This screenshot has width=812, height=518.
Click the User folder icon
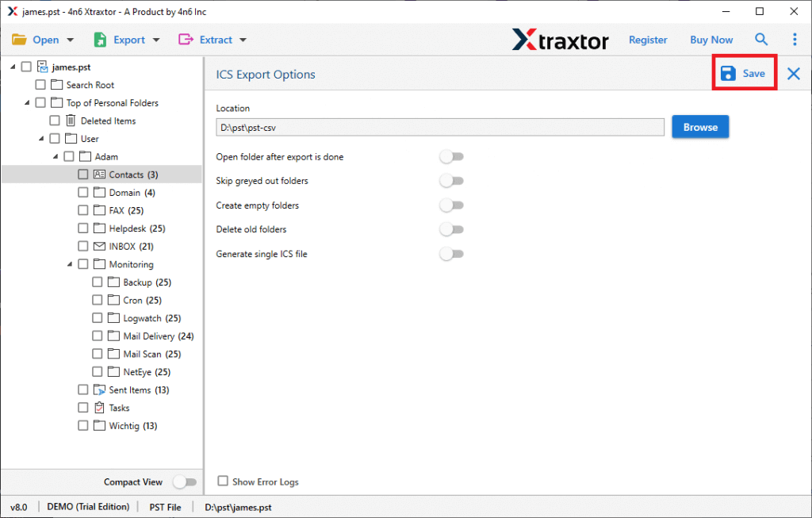pyautogui.click(x=71, y=138)
